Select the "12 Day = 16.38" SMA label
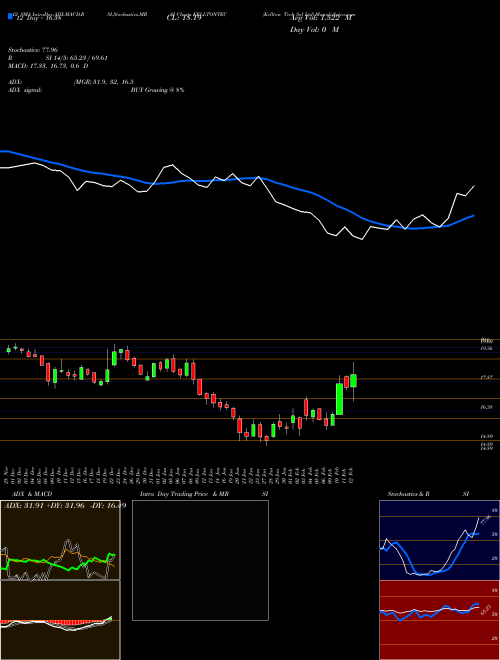The height and width of the screenshot is (660, 500). [37, 19]
